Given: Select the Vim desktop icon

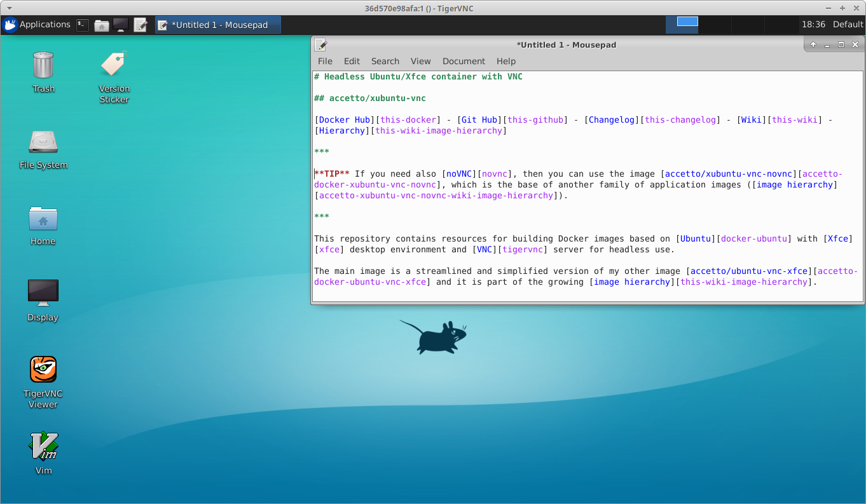Looking at the screenshot, I should (x=43, y=453).
